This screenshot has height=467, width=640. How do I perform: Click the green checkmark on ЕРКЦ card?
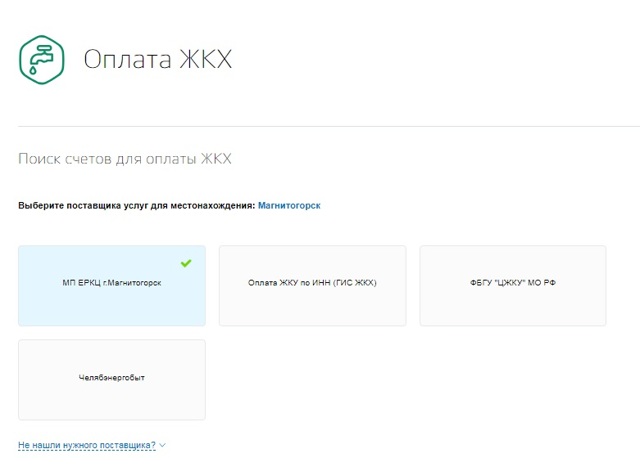[186, 263]
